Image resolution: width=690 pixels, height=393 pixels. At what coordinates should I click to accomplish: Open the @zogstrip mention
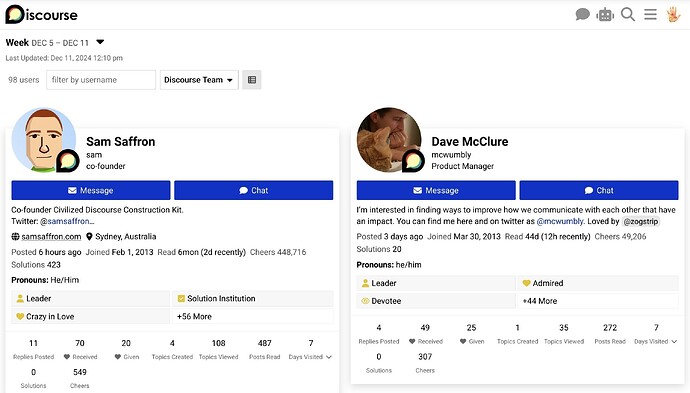click(x=640, y=221)
